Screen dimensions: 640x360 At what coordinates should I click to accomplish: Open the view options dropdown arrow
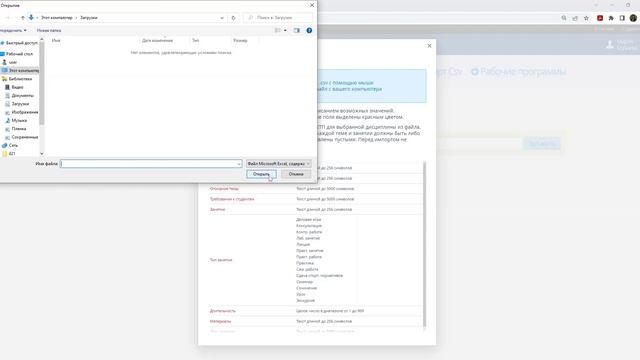285,30
